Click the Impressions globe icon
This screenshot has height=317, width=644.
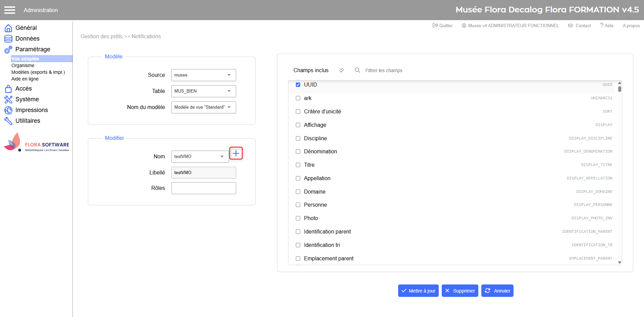click(8, 110)
